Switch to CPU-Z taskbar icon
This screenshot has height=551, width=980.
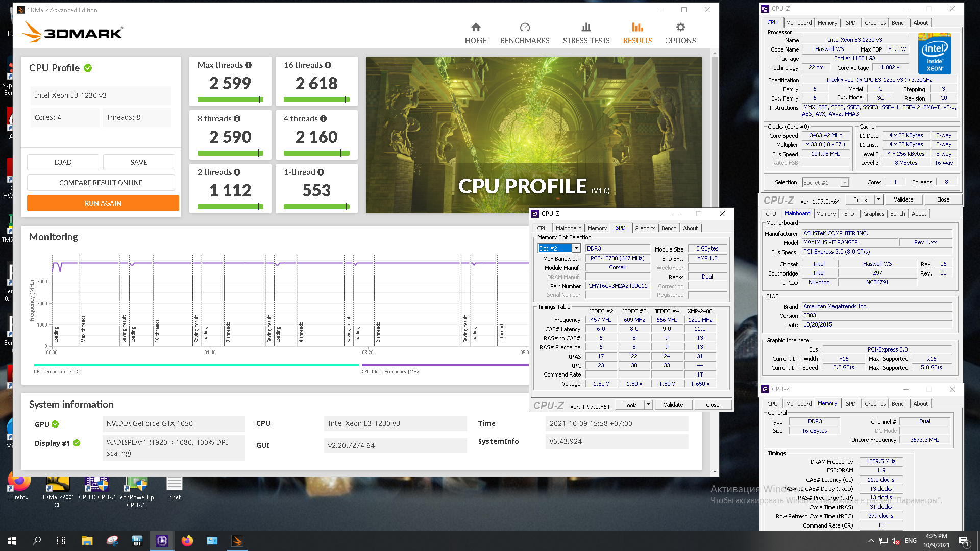pyautogui.click(x=162, y=541)
